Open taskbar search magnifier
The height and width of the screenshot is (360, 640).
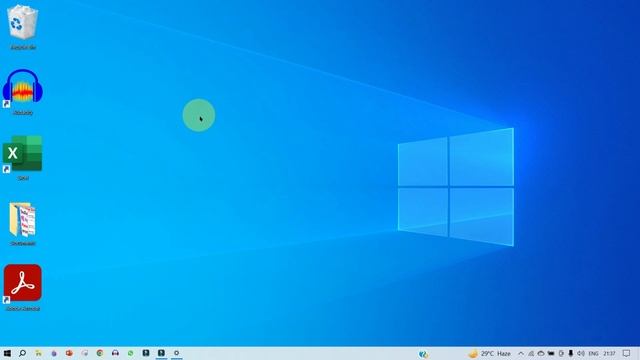point(22,353)
